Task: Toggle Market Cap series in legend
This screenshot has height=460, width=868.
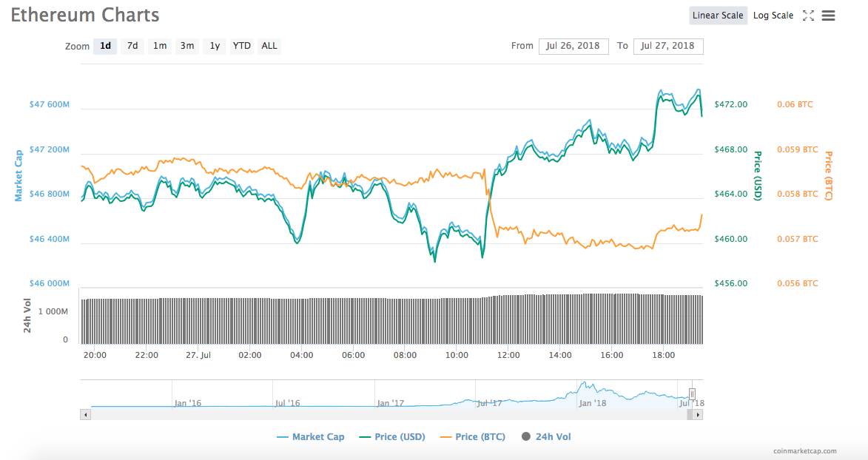Action: click(310, 437)
